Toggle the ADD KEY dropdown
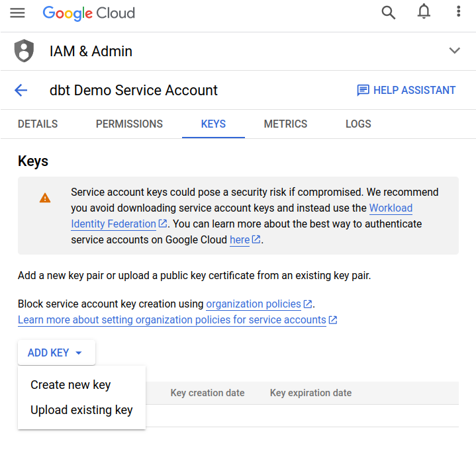The height and width of the screenshot is (459, 476). click(56, 353)
